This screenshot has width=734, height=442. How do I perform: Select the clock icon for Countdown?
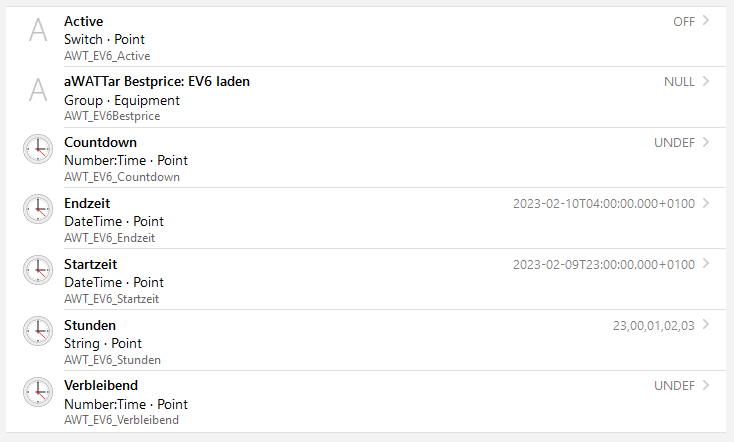point(38,149)
